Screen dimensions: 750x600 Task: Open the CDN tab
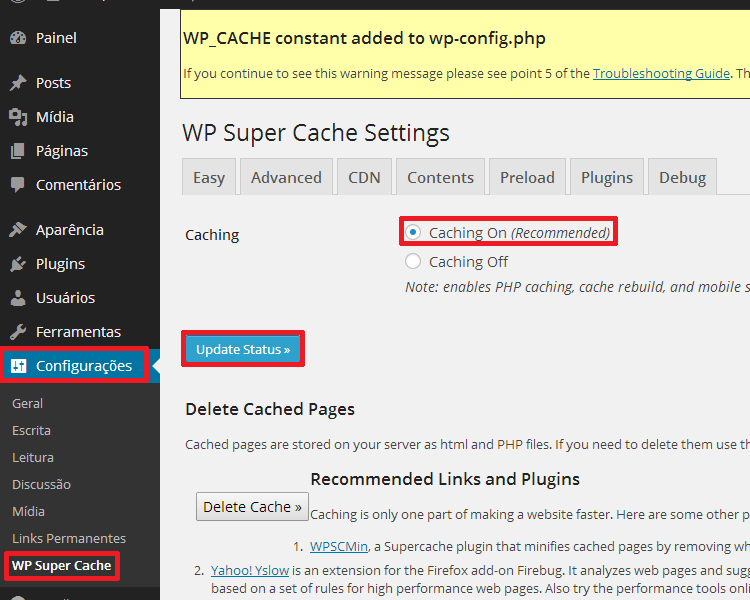point(364,177)
